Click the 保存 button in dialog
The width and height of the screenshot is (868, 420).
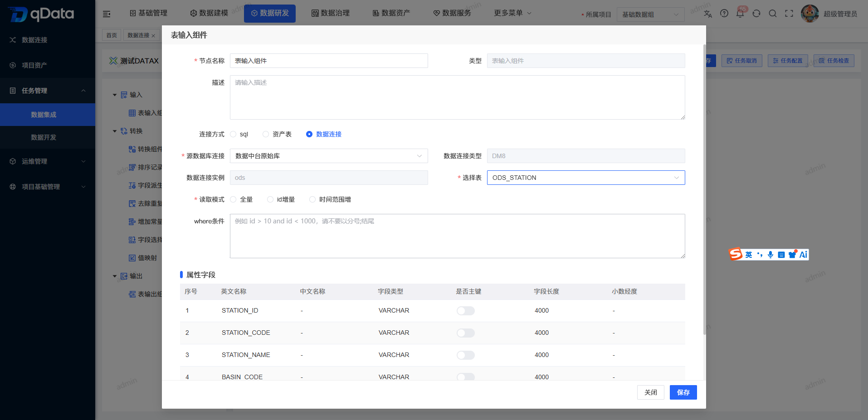click(x=683, y=392)
